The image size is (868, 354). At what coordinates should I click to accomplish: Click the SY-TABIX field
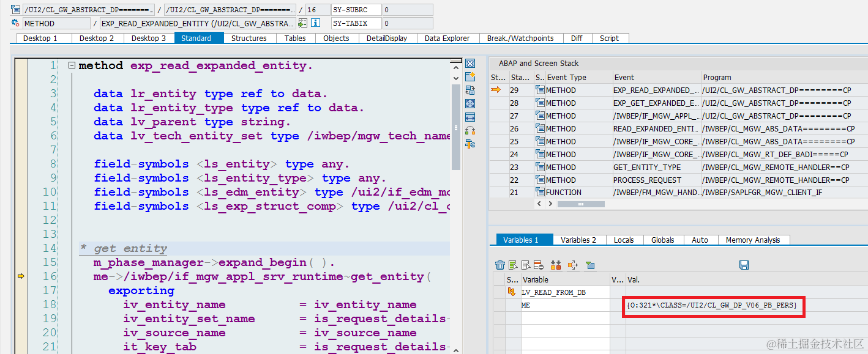pyautogui.click(x=356, y=23)
